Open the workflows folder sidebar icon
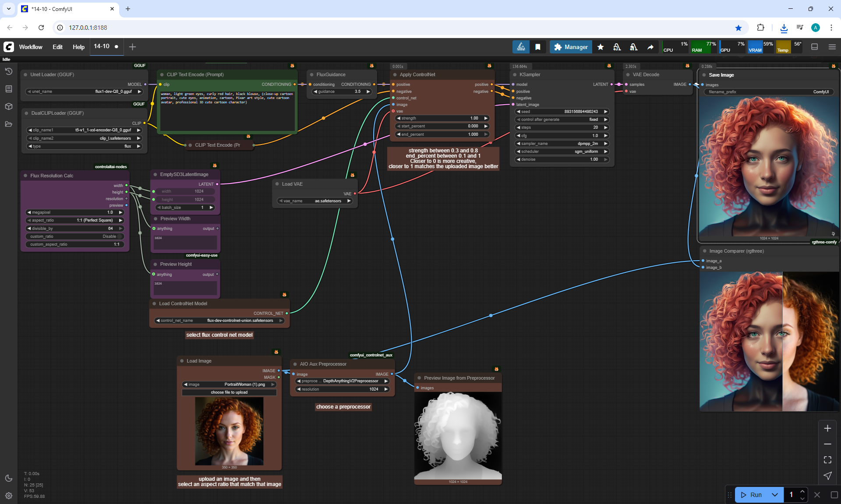Viewport: 841px width, 504px height. (x=8, y=124)
